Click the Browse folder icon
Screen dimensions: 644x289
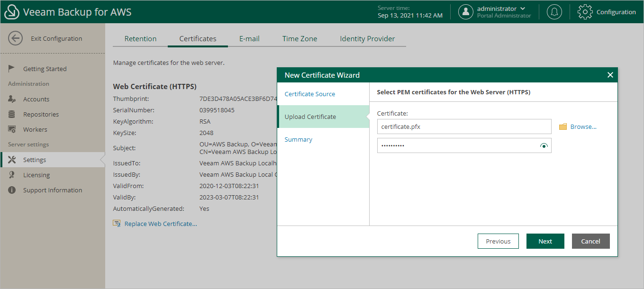563,126
